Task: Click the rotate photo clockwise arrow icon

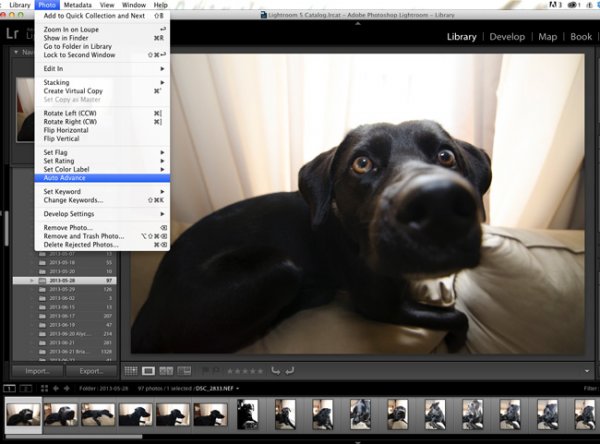Action: coord(290,371)
